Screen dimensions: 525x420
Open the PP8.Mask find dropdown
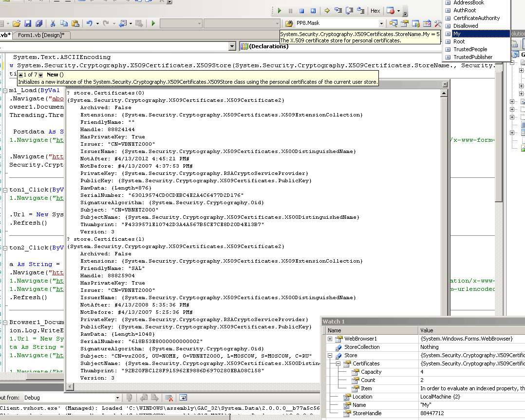click(381, 23)
